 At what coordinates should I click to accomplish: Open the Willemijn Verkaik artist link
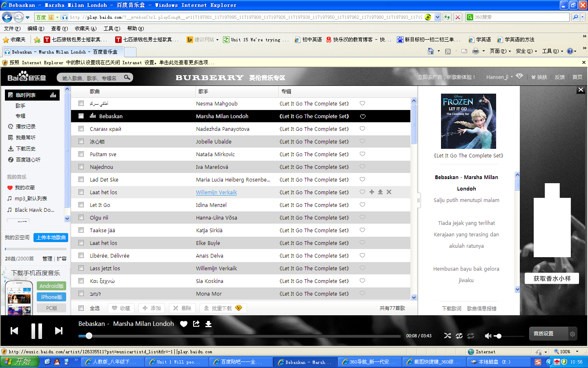[216, 192]
